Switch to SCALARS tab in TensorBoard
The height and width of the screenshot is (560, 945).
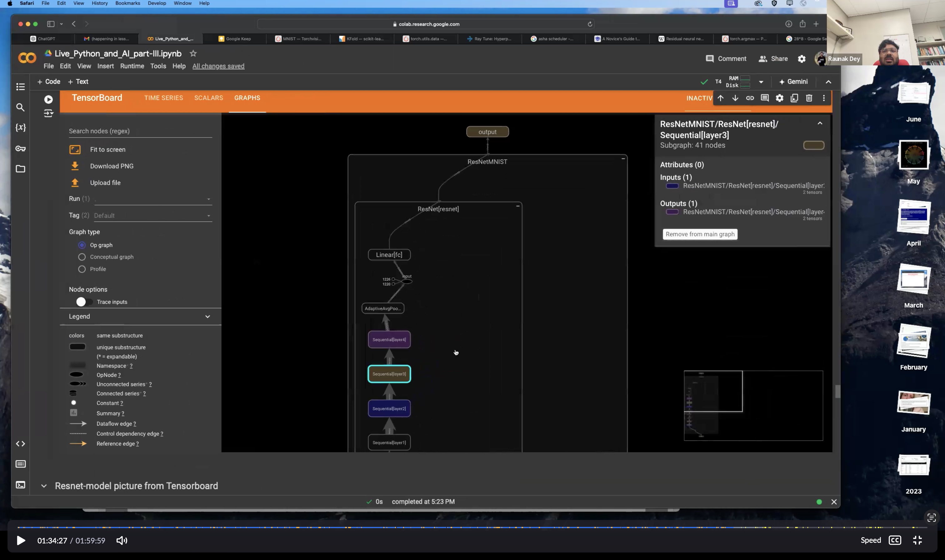point(209,98)
